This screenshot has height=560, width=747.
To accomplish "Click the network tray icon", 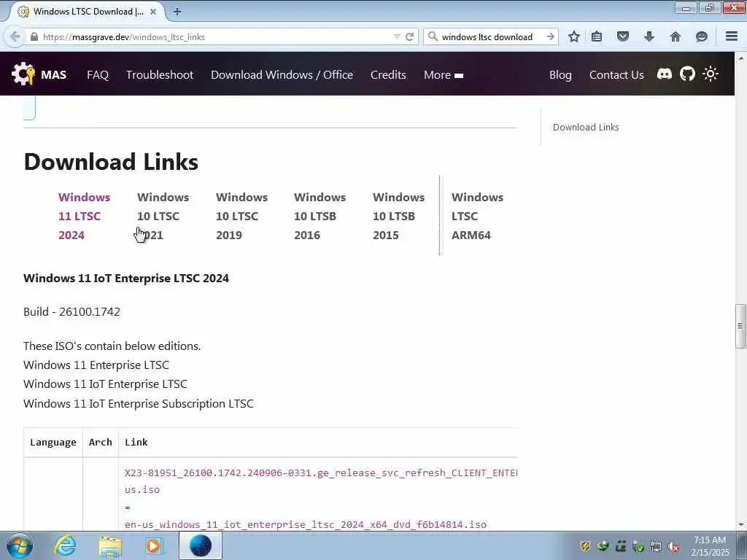I will pyautogui.click(x=656, y=547).
